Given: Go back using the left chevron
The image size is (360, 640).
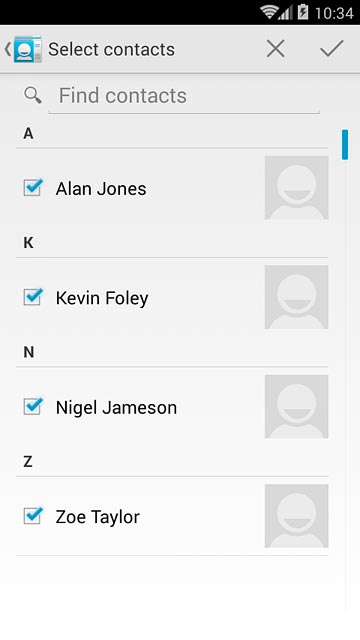Looking at the screenshot, I should point(7,49).
